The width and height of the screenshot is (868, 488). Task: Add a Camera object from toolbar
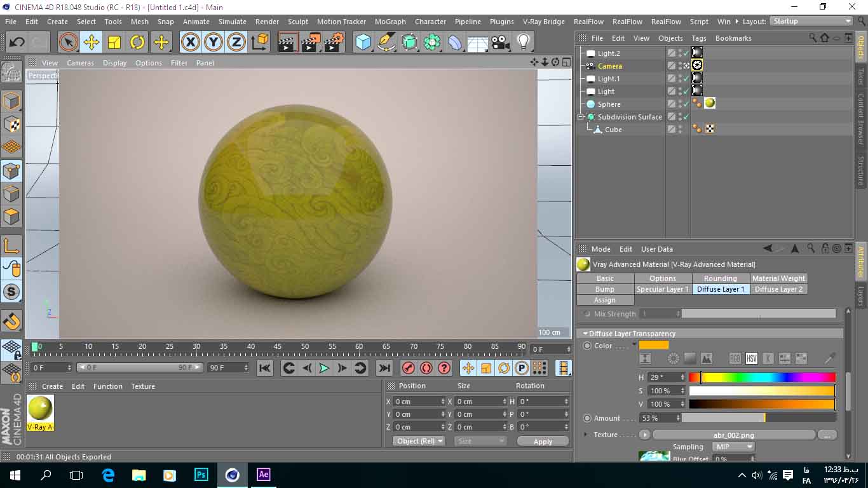(x=501, y=43)
